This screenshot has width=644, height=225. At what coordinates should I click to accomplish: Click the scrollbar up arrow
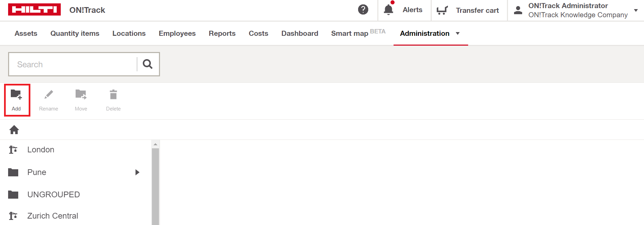point(155,144)
